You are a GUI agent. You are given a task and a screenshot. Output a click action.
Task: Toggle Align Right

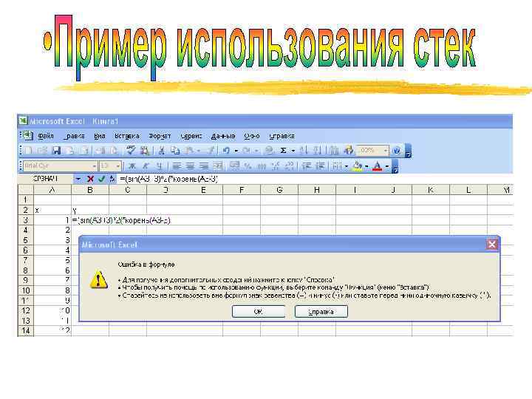(204, 166)
